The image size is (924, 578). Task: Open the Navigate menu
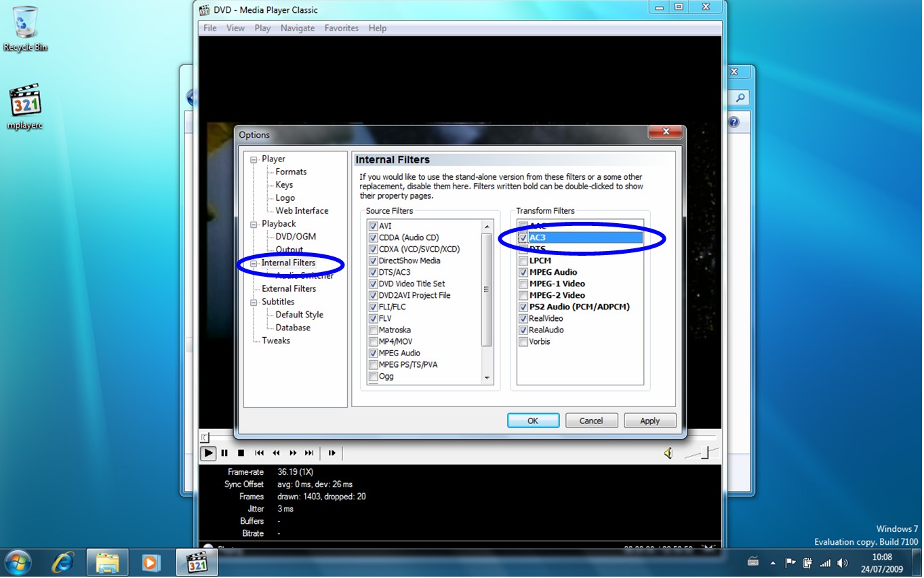coord(298,28)
